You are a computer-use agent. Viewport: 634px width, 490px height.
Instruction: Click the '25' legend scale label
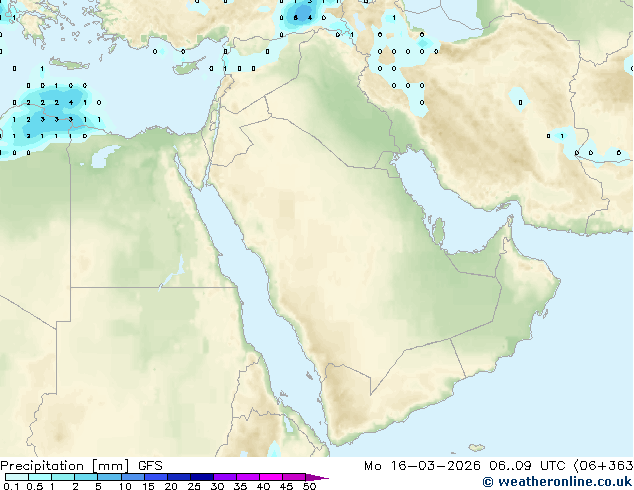194,486
